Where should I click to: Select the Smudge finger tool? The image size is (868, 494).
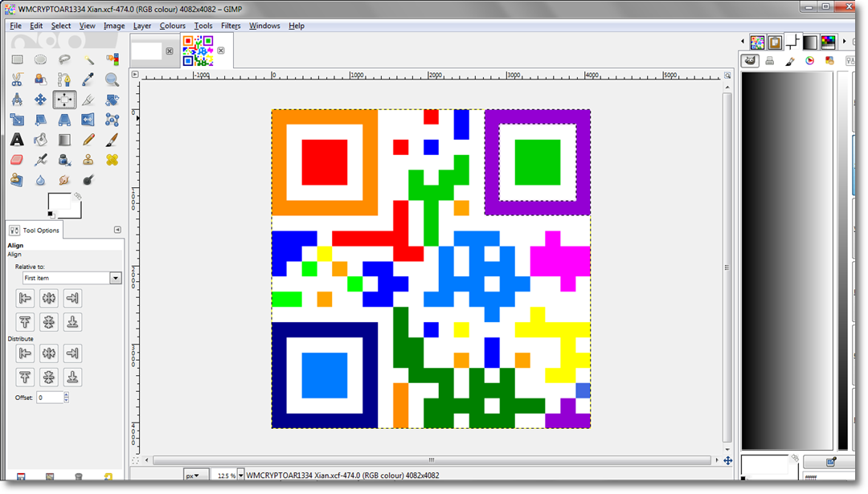[64, 180]
